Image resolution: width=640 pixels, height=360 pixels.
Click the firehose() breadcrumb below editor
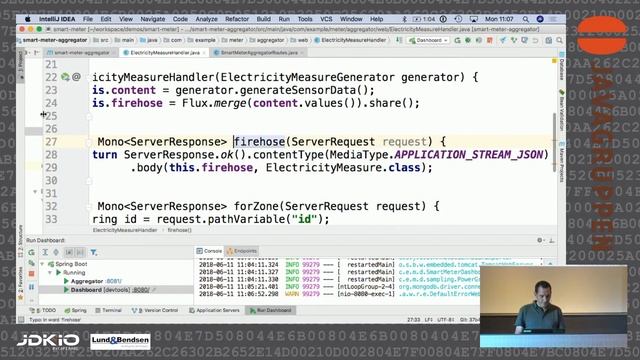180,230
